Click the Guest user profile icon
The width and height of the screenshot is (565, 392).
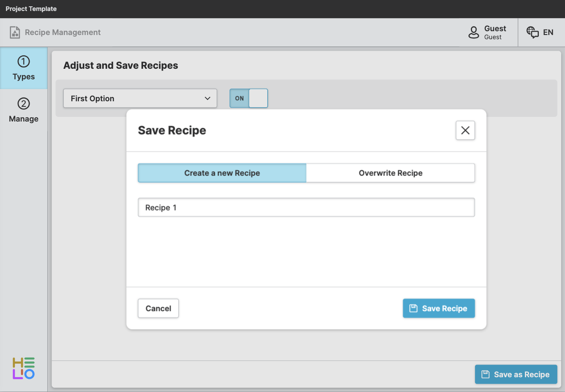point(474,32)
